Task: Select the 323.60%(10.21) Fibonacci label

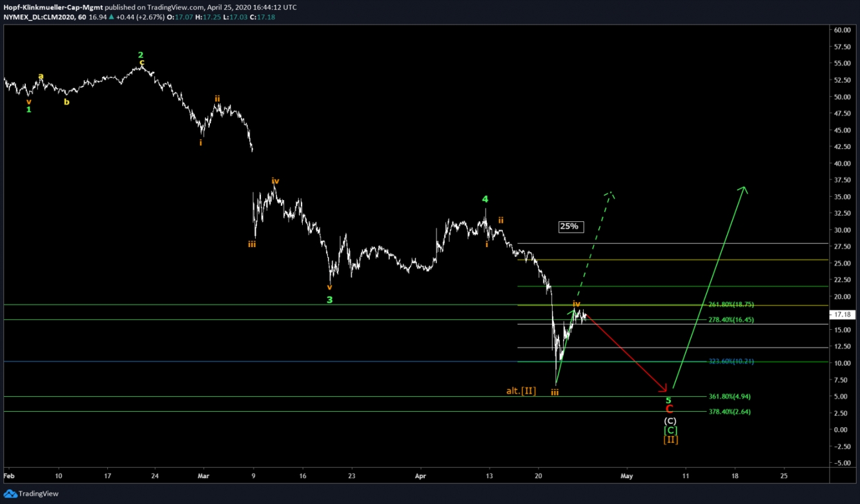Action: tap(731, 361)
